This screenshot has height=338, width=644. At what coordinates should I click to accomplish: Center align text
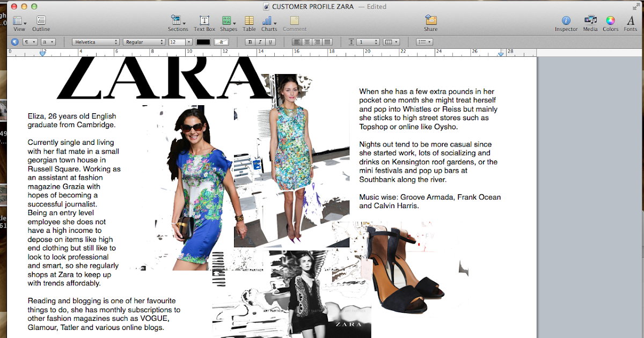click(307, 42)
